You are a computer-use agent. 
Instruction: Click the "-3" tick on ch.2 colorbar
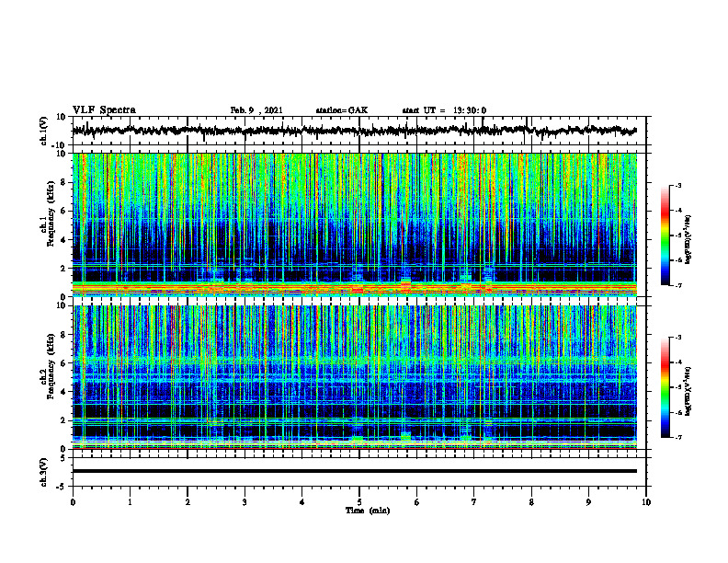point(678,338)
